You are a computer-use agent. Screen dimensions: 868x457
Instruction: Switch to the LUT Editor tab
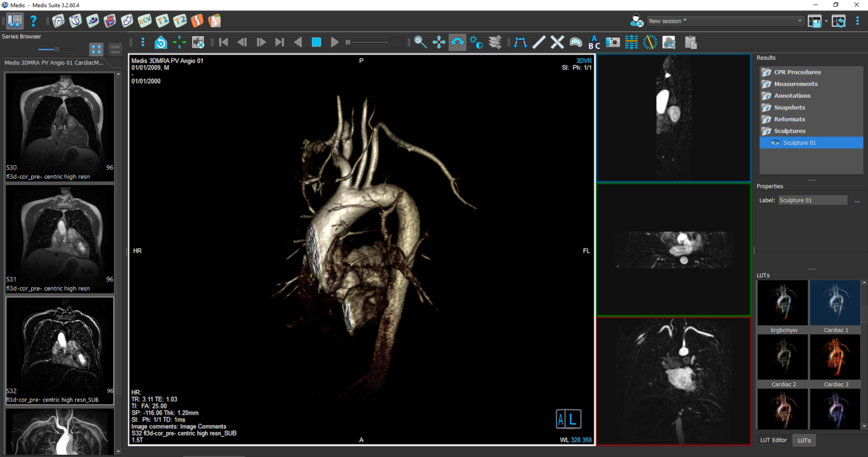773,440
